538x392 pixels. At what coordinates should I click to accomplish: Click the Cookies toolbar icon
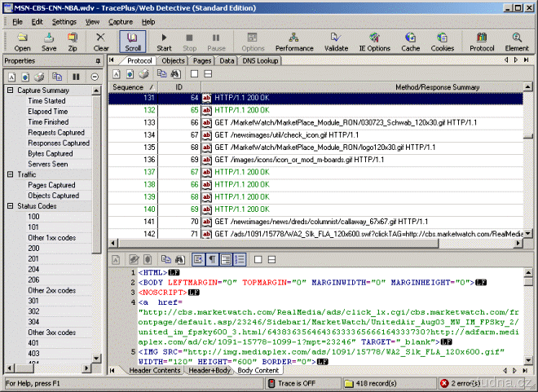coord(442,42)
